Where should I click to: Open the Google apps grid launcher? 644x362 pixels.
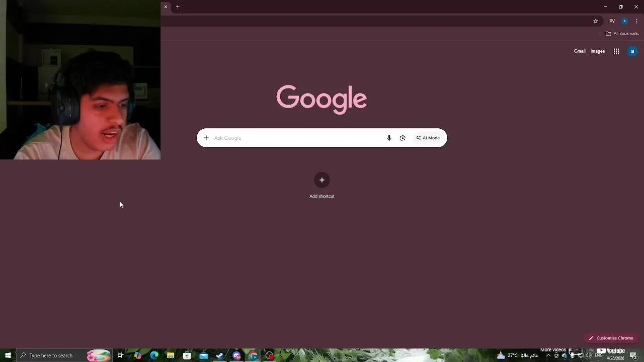click(616, 51)
